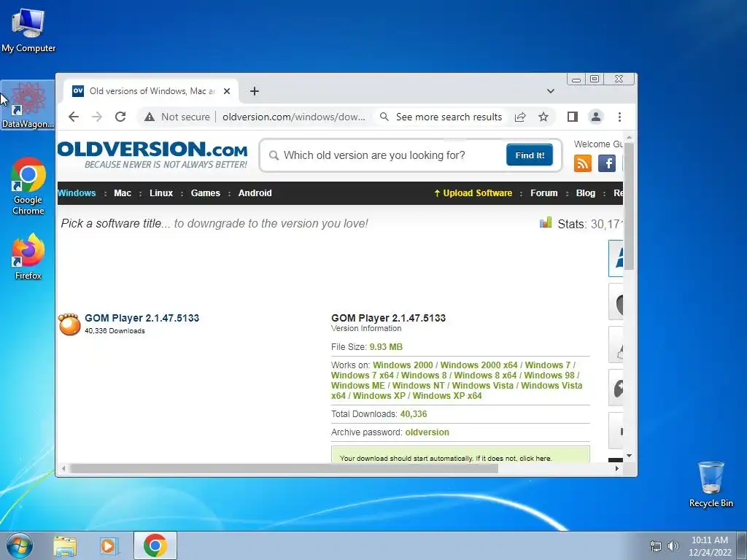This screenshot has height=560, width=747.
Task: Go back to previous page
Action: [74, 117]
